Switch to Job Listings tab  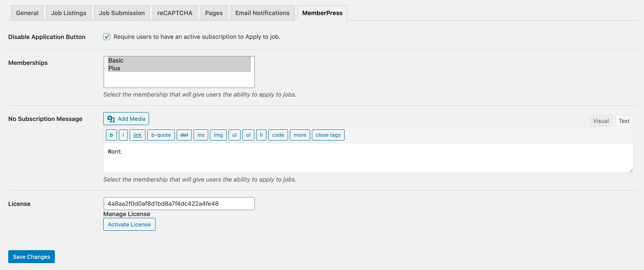pos(68,13)
